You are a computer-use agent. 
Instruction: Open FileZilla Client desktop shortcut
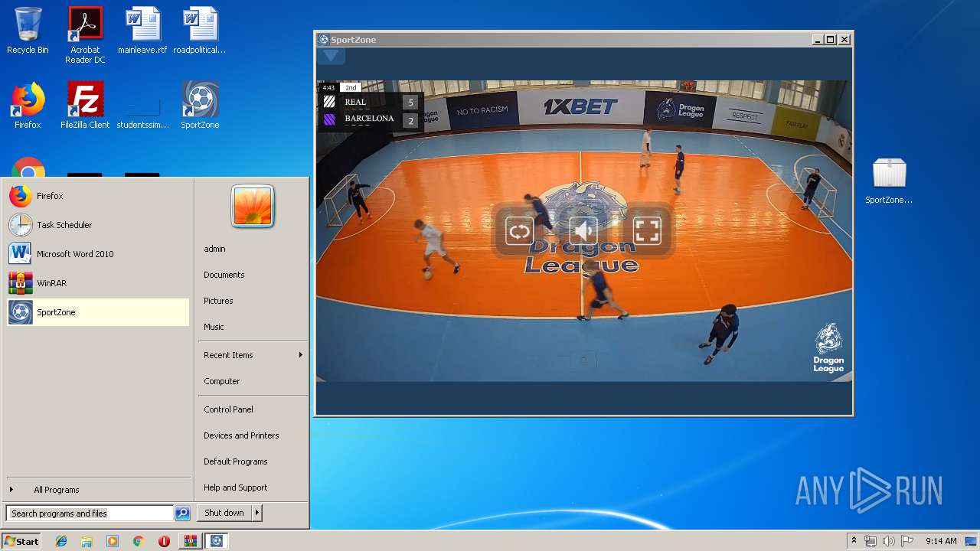pos(85,106)
